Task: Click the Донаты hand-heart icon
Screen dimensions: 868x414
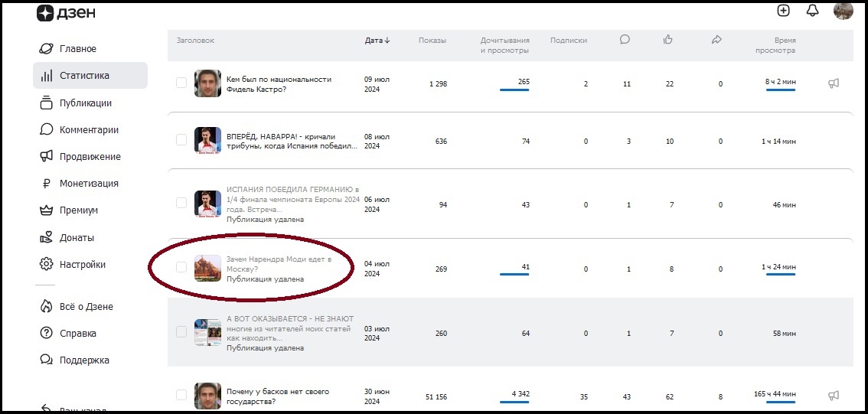Action: (x=46, y=237)
